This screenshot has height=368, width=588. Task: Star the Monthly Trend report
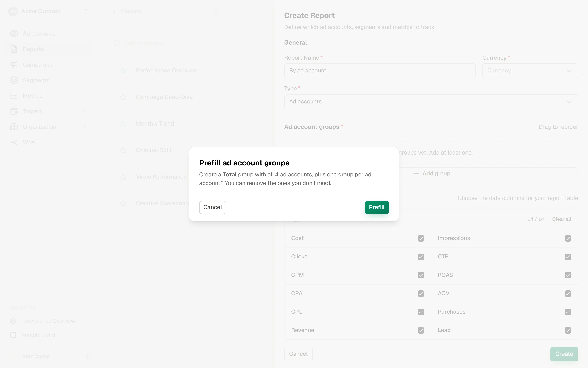pyautogui.click(x=123, y=124)
